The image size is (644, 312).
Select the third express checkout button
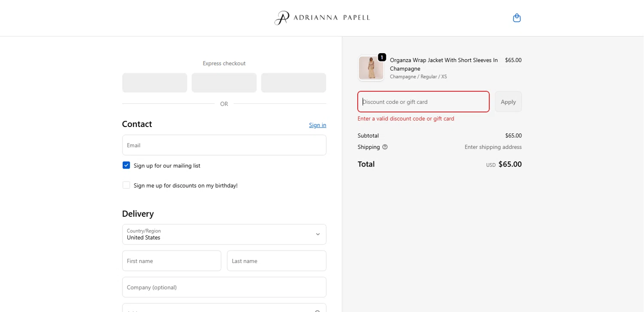tap(294, 83)
